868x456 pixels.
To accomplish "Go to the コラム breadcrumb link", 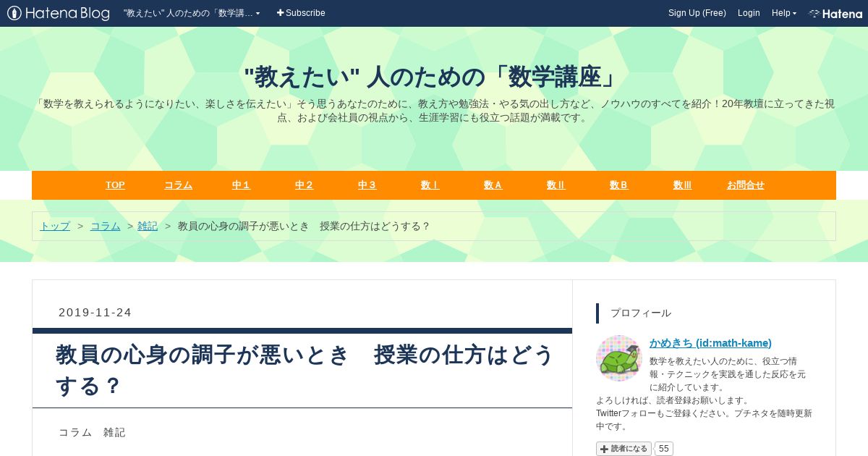I will tap(106, 226).
